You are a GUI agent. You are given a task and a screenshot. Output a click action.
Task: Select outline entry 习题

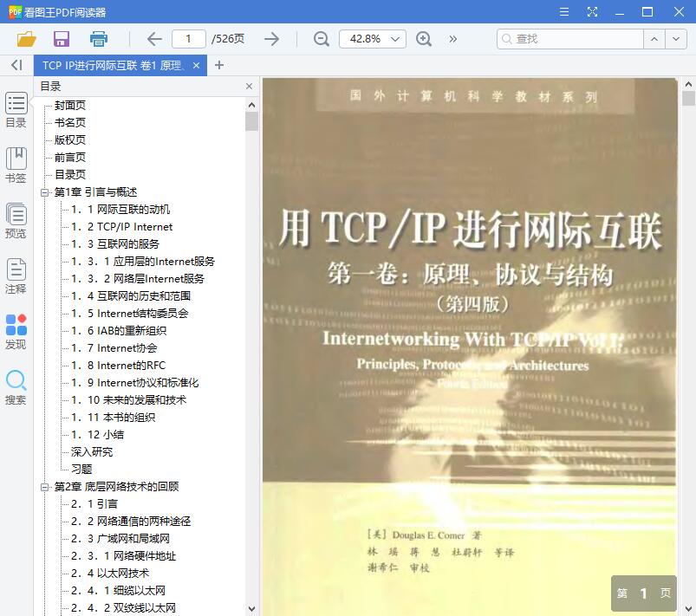click(x=81, y=469)
